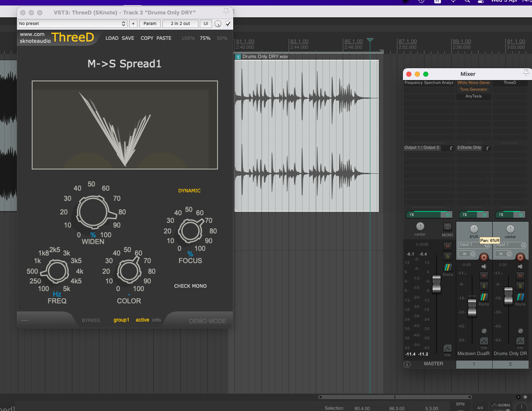
Task: Click LOAD in ThreeD plugin
Action: [x=112, y=38]
